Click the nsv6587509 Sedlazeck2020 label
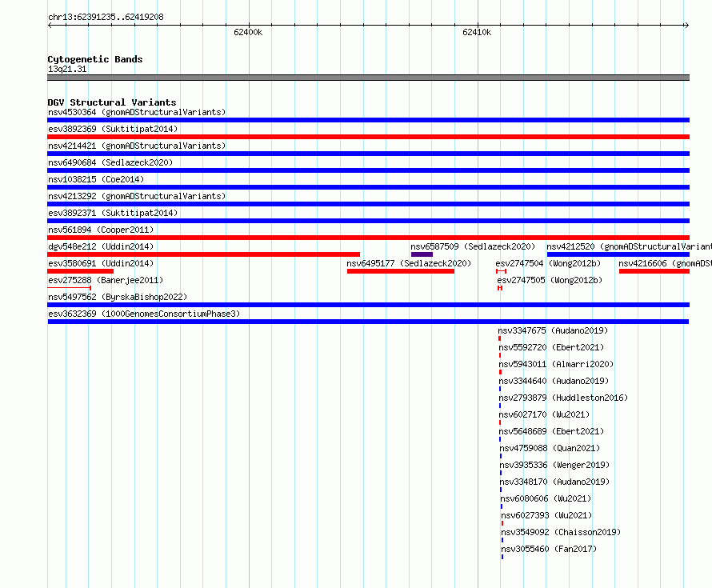 473,246
